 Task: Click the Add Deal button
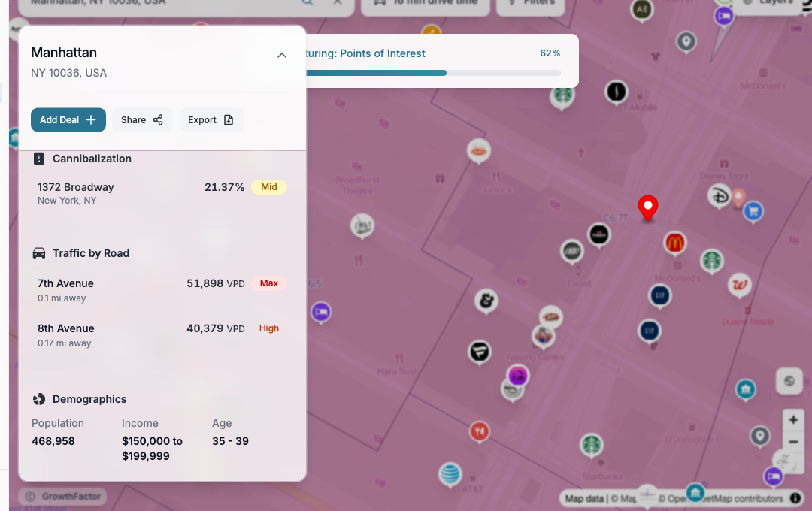pos(68,119)
